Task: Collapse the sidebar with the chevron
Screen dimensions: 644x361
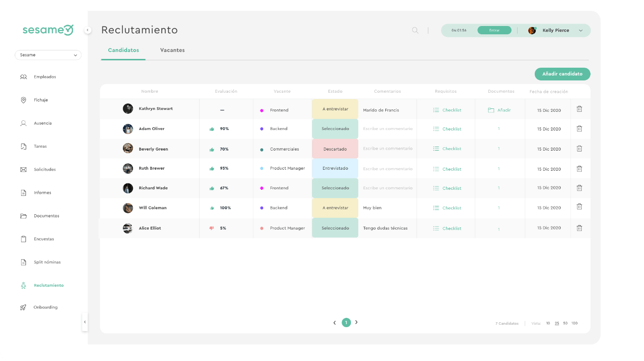Action: tap(87, 30)
